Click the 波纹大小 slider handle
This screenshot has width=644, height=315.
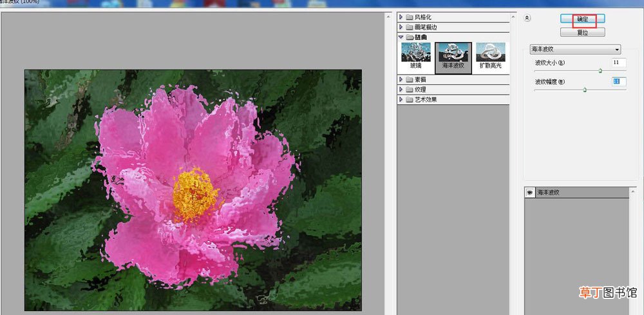click(600, 71)
